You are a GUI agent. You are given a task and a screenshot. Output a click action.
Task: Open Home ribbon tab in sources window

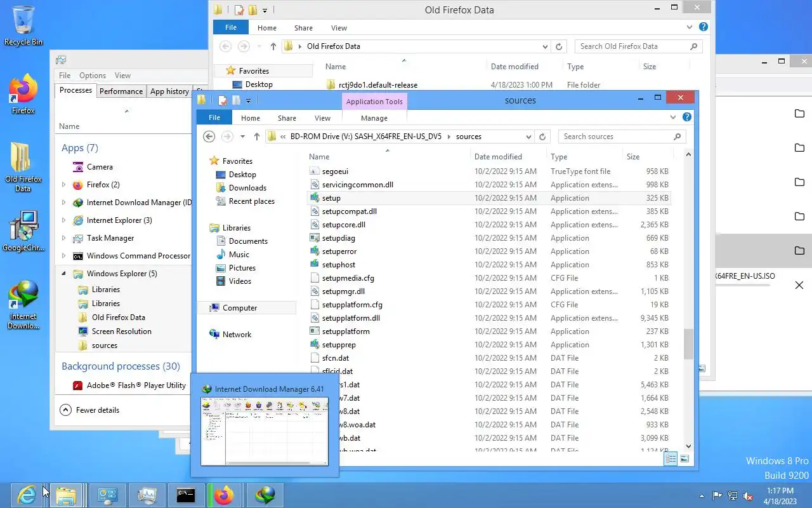click(251, 118)
